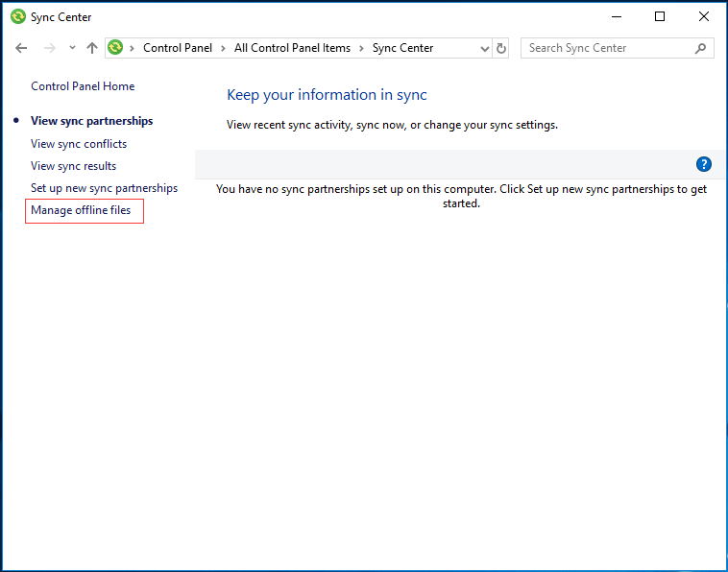The height and width of the screenshot is (572, 728).
Task: Expand chevron after All Control Panel Items
Action: [x=361, y=48]
